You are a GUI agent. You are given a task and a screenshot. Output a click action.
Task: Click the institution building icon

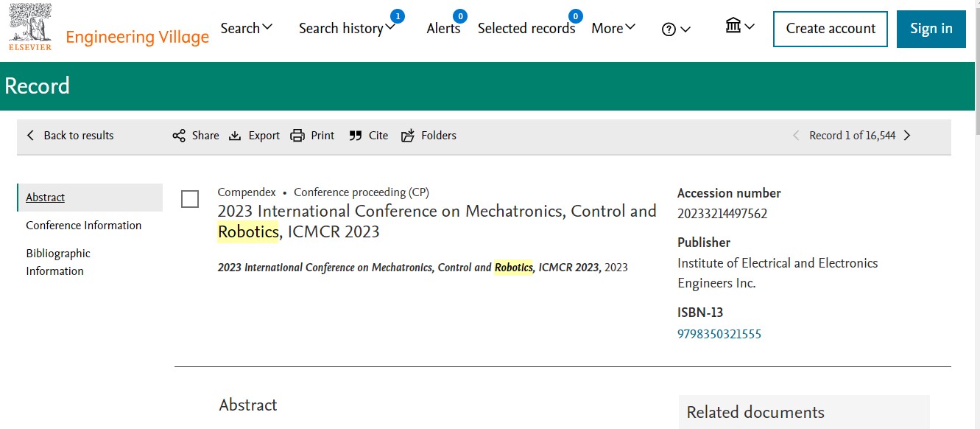733,27
